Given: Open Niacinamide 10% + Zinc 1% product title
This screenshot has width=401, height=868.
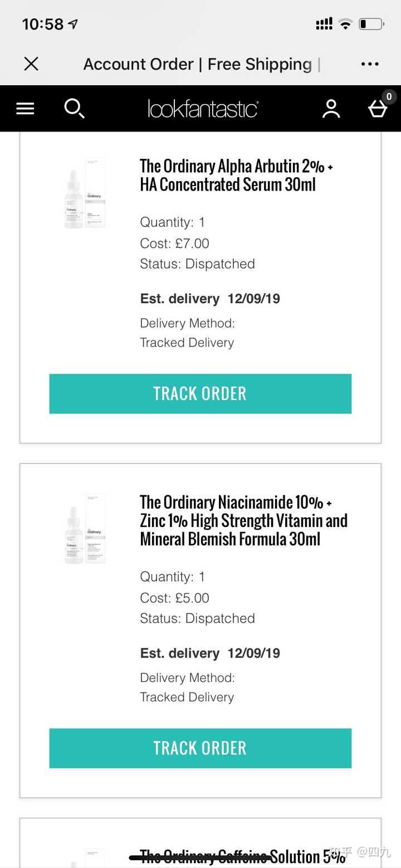Looking at the screenshot, I should 243,520.
